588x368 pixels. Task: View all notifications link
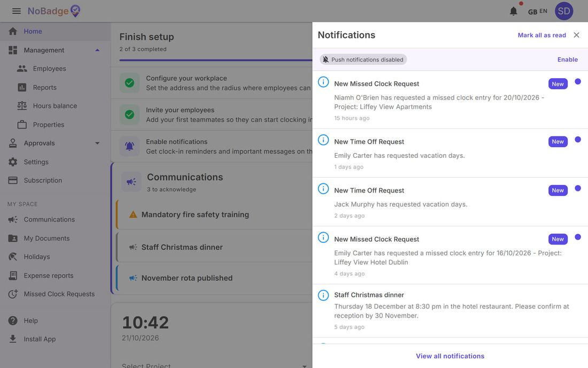pos(450,356)
